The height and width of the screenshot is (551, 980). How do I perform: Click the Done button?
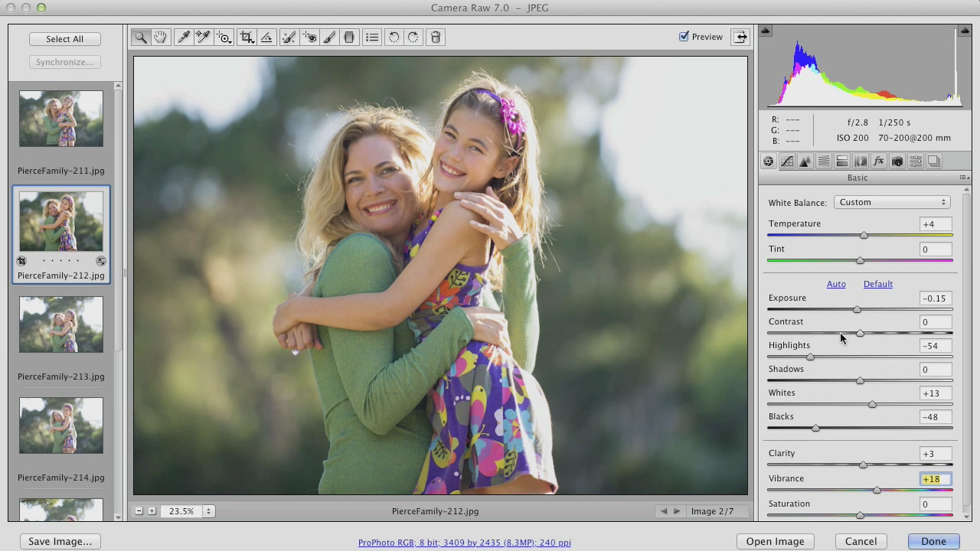[x=933, y=541]
